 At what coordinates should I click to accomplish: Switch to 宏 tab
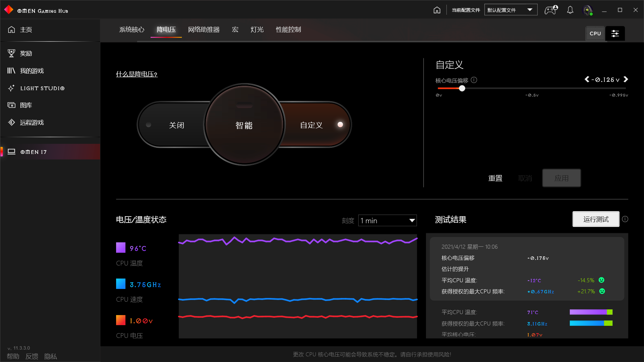pyautogui.click(x=235, y=30)
